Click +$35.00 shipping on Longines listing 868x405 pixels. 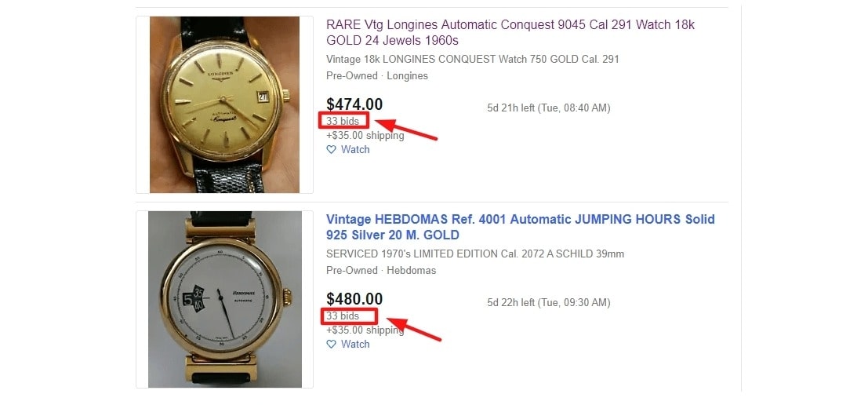pos(365,135)
